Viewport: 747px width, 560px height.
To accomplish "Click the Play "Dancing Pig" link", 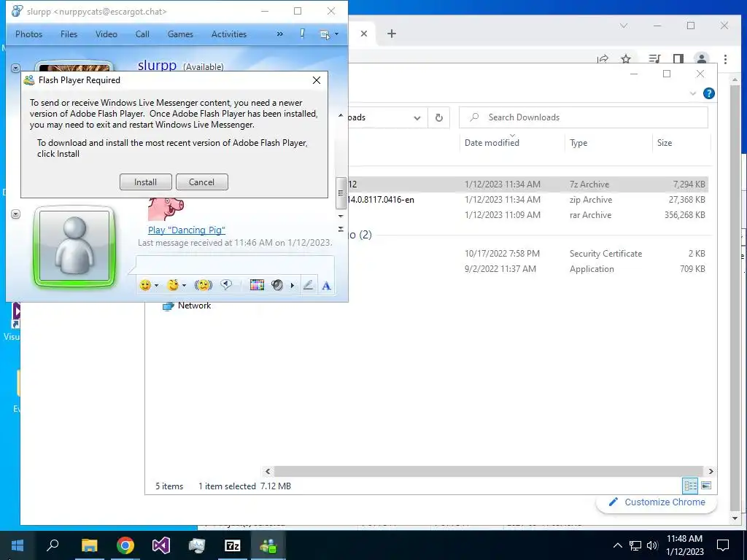I will click(x=186, y=230).
